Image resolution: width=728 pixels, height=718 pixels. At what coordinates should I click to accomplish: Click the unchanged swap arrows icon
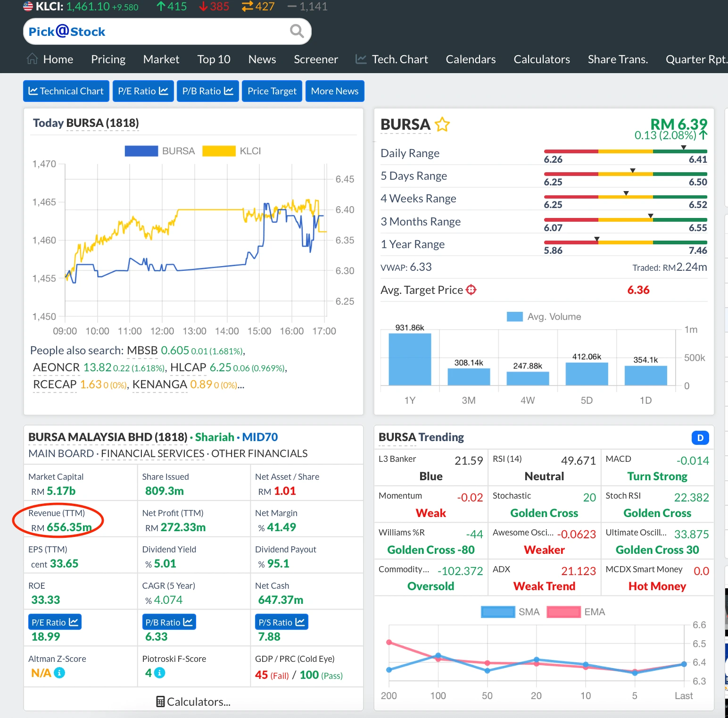click(248, 6)
